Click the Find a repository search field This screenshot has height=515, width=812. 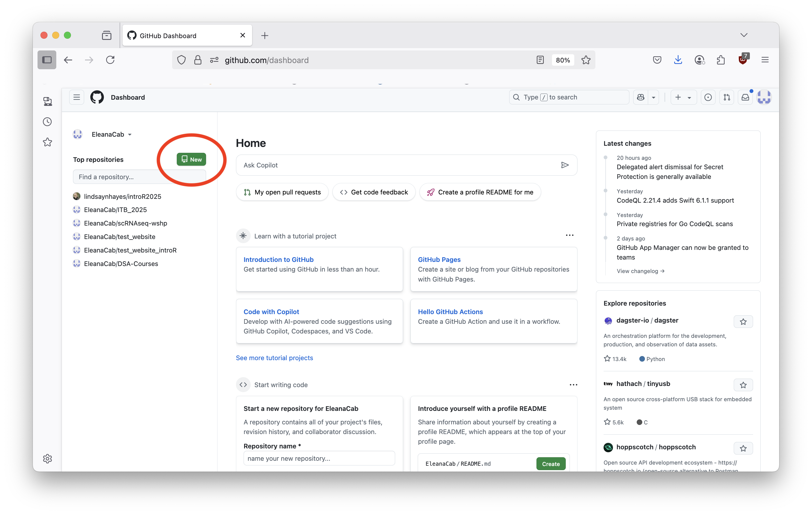click(x=139, y=177)
